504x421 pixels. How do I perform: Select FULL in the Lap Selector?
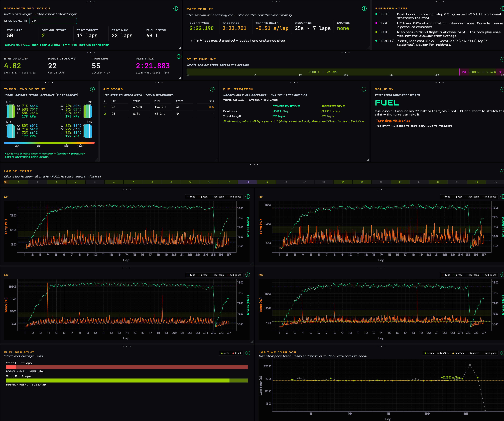pos(7,182)
